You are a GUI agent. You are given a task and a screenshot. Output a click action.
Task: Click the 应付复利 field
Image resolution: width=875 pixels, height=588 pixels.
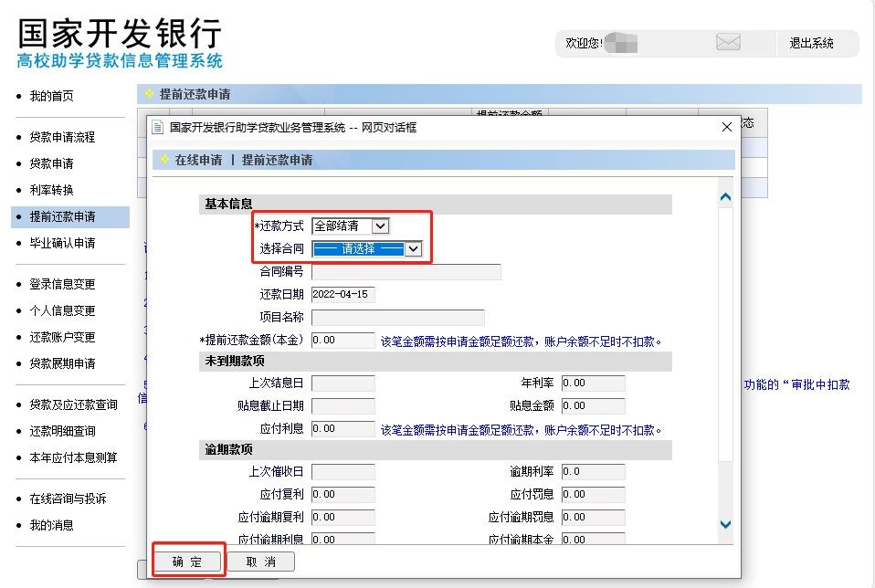(x=343, y=494)
